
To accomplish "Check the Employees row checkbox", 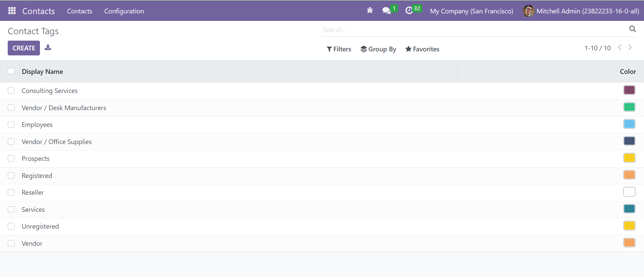I will click(x=11, y=125).
